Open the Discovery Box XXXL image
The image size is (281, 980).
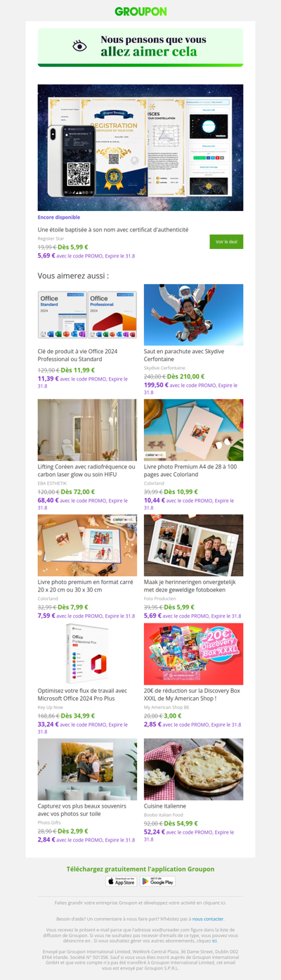pos(194,654)
